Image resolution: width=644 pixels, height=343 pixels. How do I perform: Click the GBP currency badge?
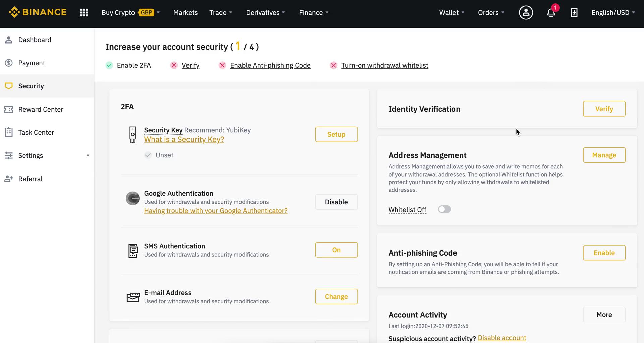(x=146, y=13)
